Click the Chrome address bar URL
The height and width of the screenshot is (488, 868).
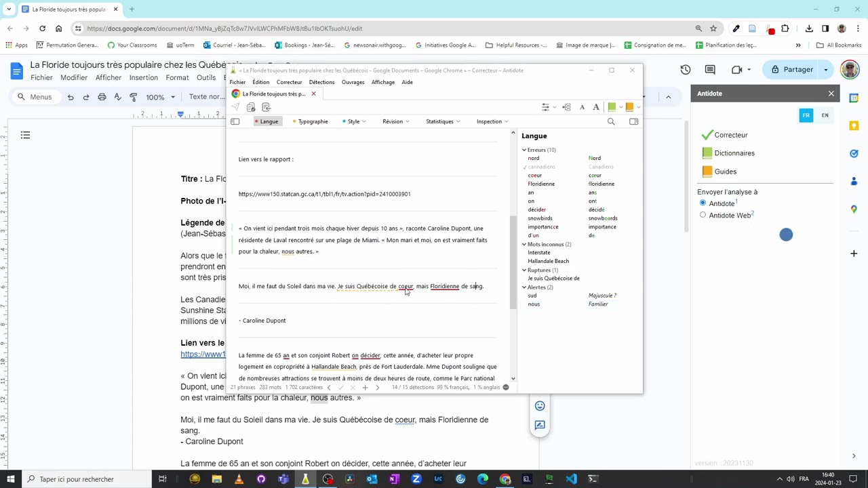pyautogui.click(x=224, y=28)
